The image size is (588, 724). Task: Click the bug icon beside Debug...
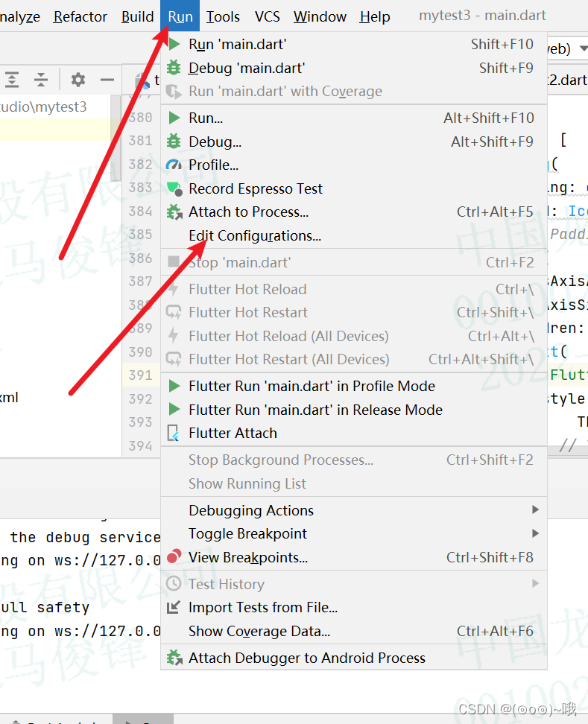pyautogui.click(x=174, y=142)
